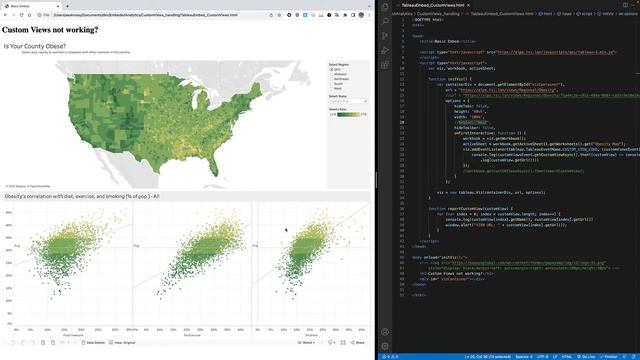This screenshot has width=640, height=360.
Task: Open VS Code Accounts icon
Action: tap(385, 332)
